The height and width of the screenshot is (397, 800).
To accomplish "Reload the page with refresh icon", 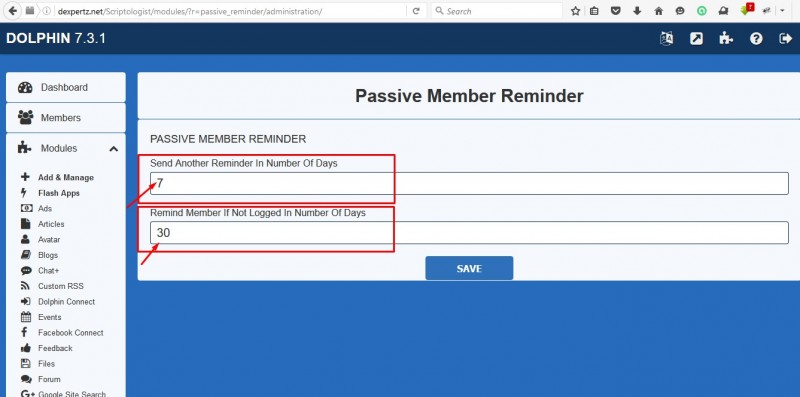I will (416, 11).
